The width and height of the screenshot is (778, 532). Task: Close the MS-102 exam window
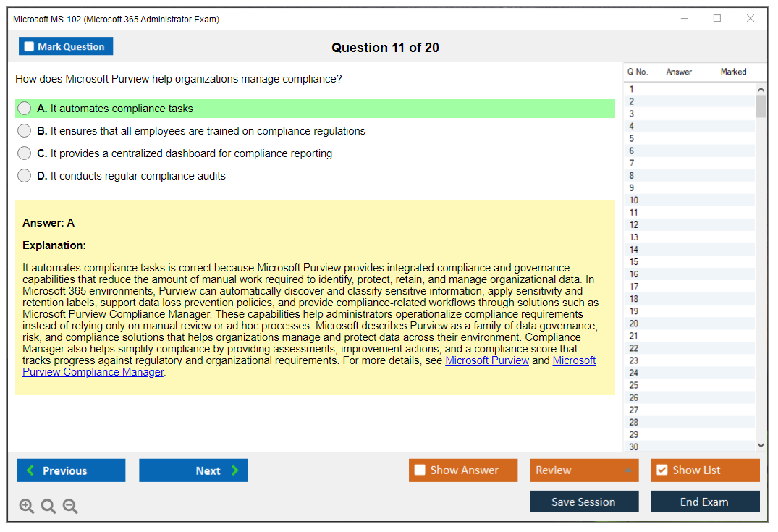[x=750, y=18]
